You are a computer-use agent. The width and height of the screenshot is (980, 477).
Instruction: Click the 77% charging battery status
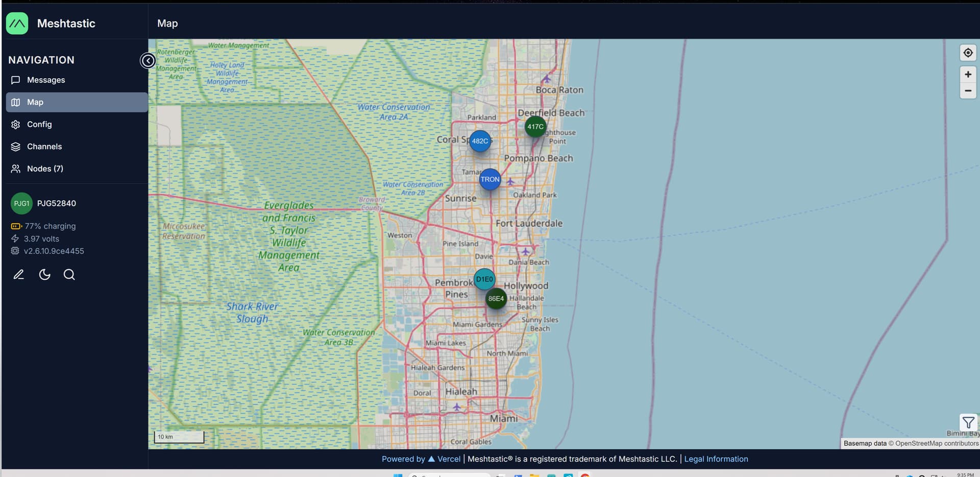click(x=44, y=226)
